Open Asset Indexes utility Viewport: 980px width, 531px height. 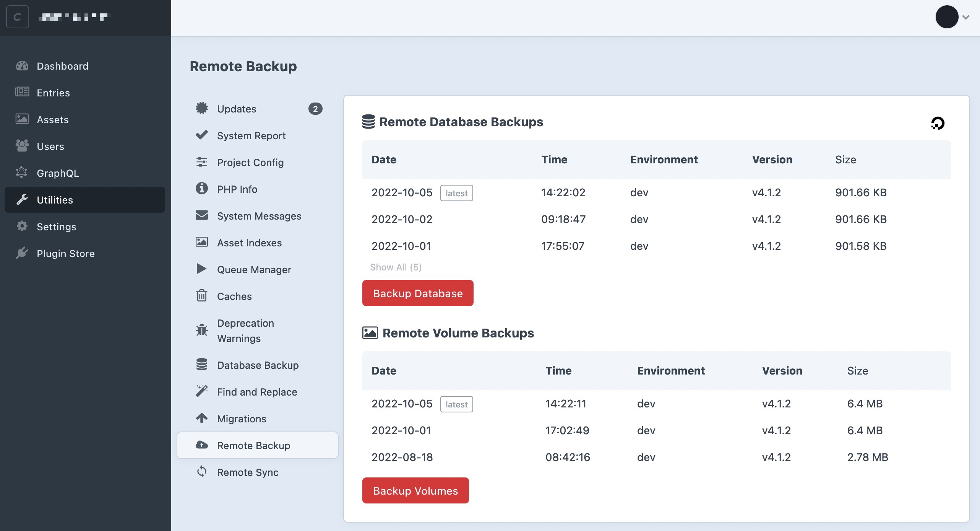click(250, 242)
